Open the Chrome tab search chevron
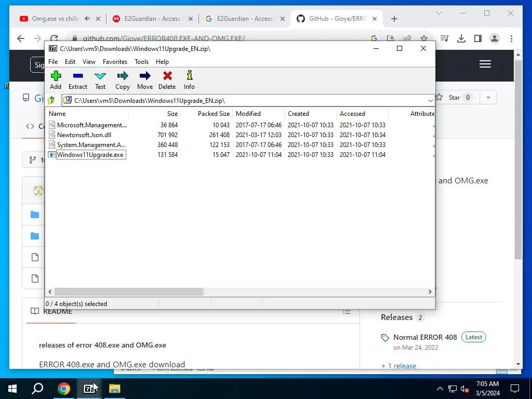This screenshot has width=532, height=399. pyautogui.click(x=438, y=13)
